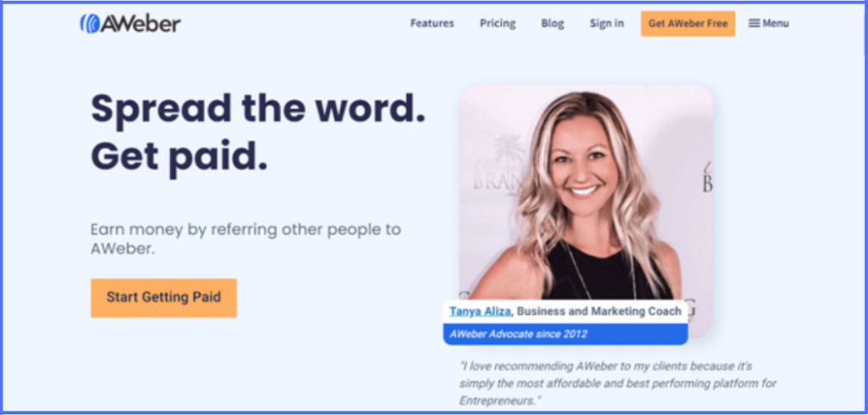Image resolution: width=868 pixels, height=415 pixels.
Task: Click the Get AWeber Free button
Action: [688, 23]
